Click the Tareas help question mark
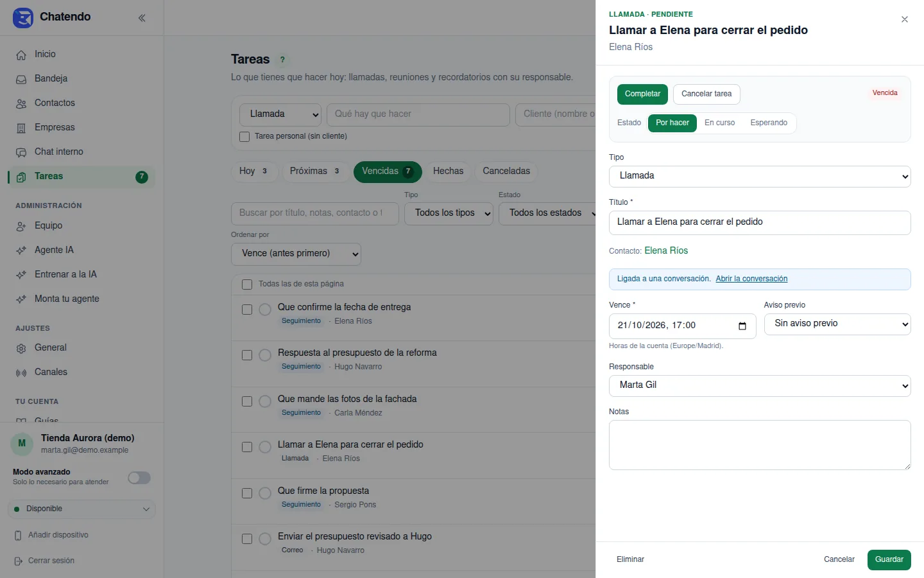Image resolution: width=924 pixels, height=578 pixels. coord(282,60)
